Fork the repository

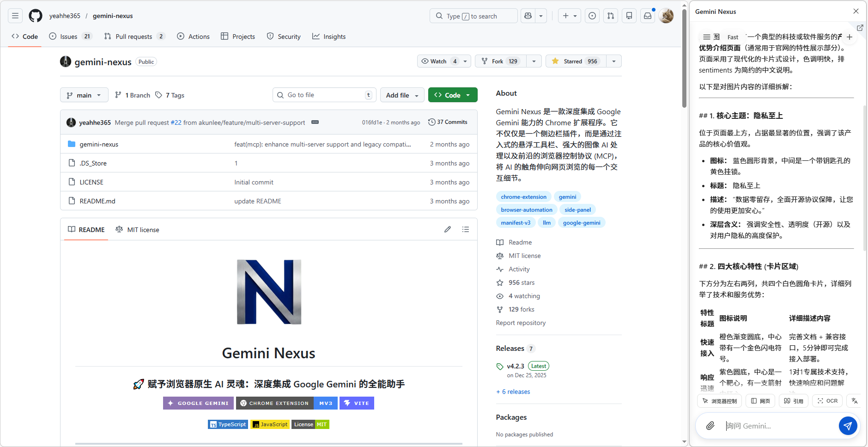[501, 61]
